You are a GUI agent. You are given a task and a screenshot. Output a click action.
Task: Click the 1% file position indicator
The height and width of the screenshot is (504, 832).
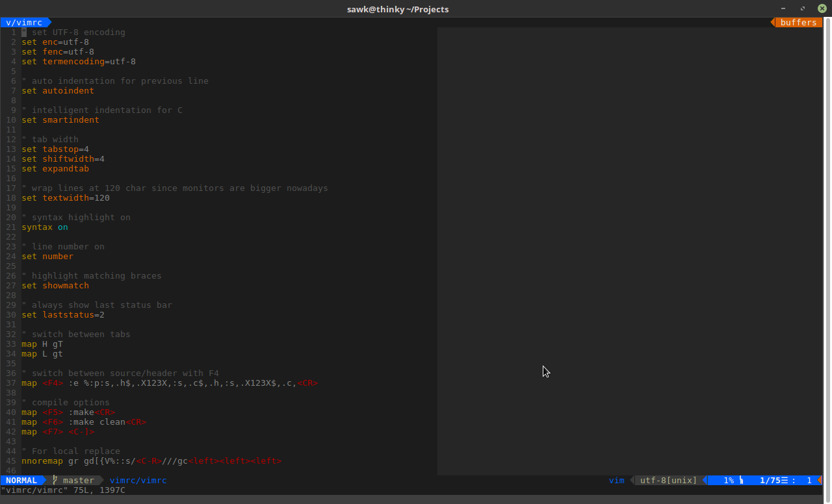tap(729, 481)
